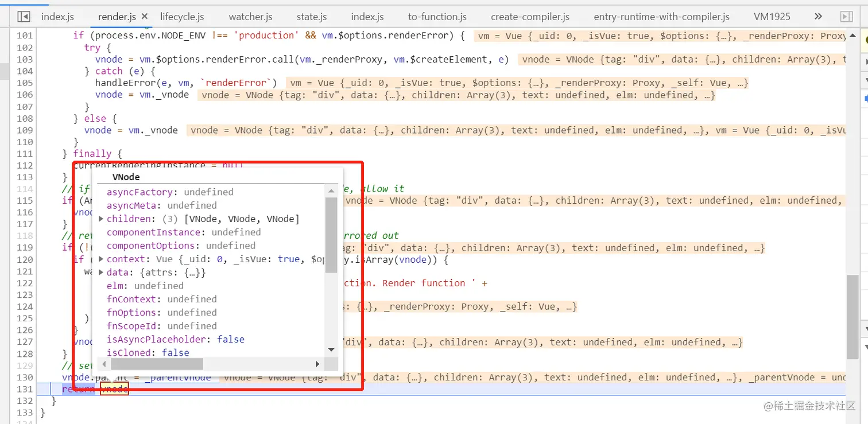Open the state.js tab
The height and width of the screenshot is (424, 868).
[312, 17]
